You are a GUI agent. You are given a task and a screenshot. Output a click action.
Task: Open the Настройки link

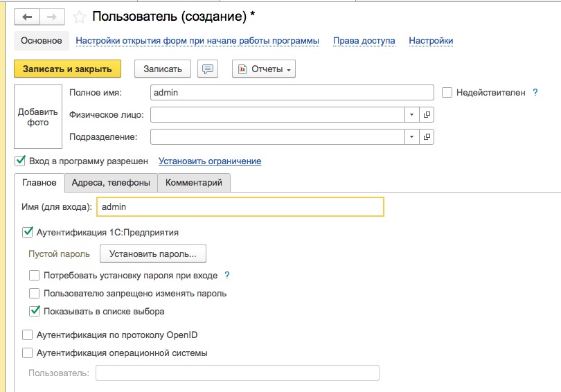point(431,41)
